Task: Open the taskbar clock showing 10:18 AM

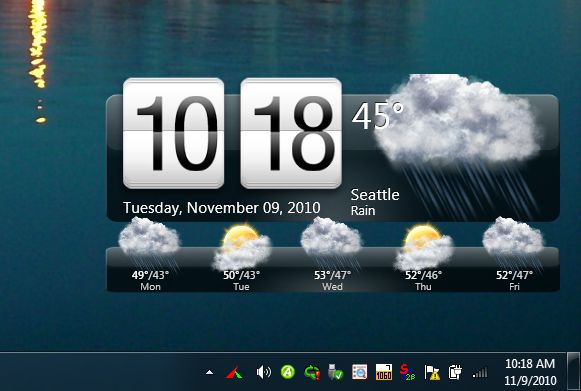Action: click(x=530, y=372)
